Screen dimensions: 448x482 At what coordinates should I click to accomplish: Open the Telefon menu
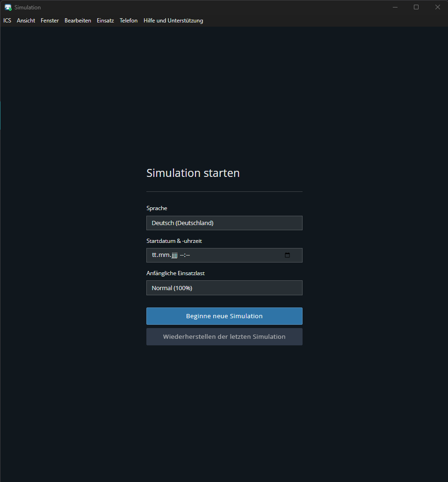pyautogui.click(x=129, y=21)
